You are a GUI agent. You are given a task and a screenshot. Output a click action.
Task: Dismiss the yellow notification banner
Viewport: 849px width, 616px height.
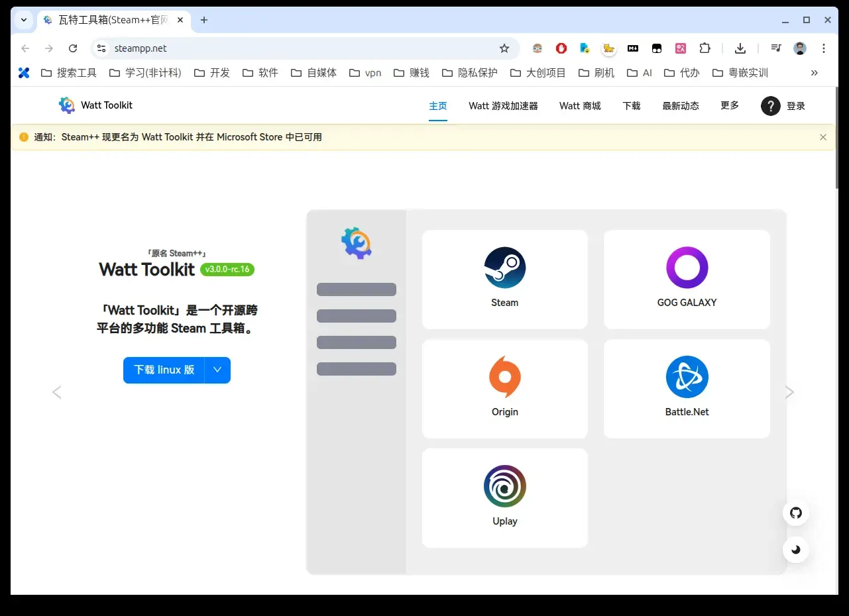tap(822, 137)
